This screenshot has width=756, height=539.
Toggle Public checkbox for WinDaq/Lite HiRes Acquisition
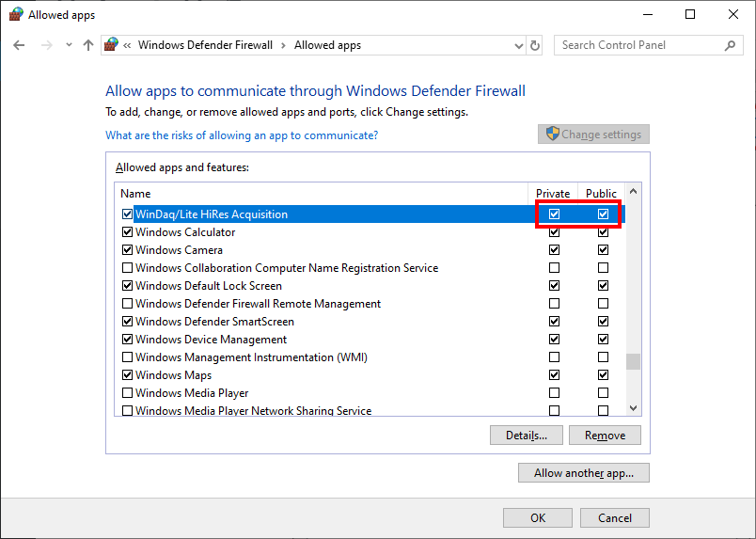603,214
